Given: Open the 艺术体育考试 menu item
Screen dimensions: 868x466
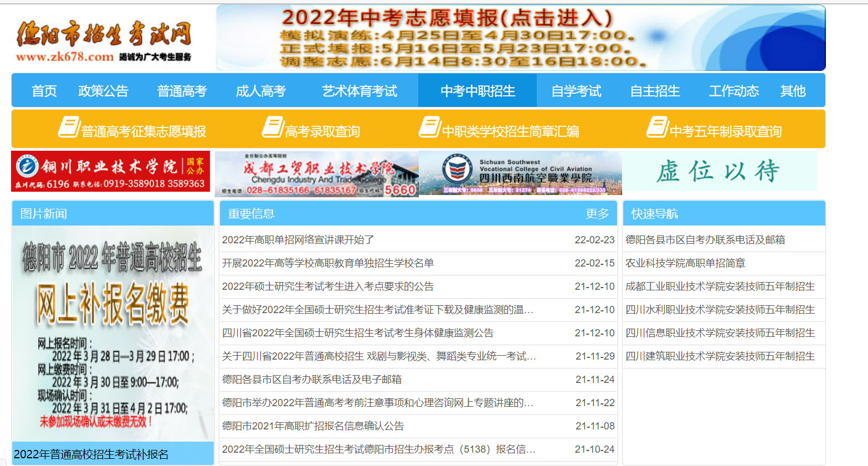Looking at the screenshot, I should pyautogui.click(x=359, y=91).
